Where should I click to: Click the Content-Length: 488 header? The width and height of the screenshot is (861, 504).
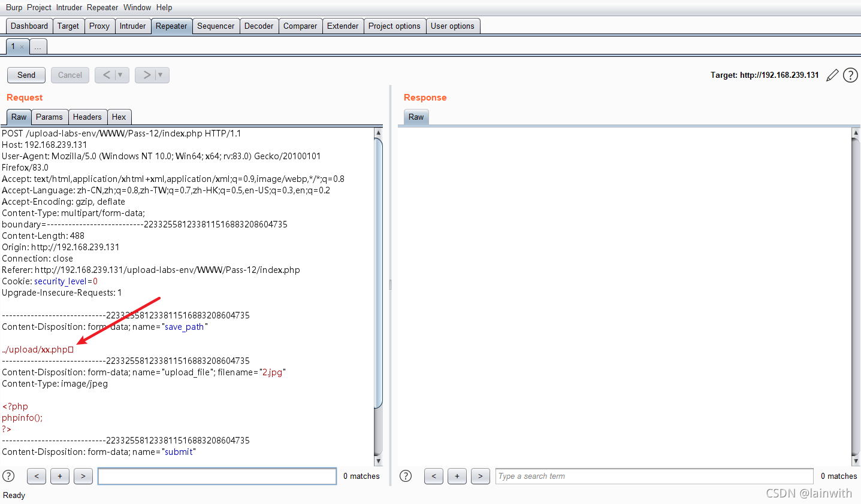coord(43,236)
